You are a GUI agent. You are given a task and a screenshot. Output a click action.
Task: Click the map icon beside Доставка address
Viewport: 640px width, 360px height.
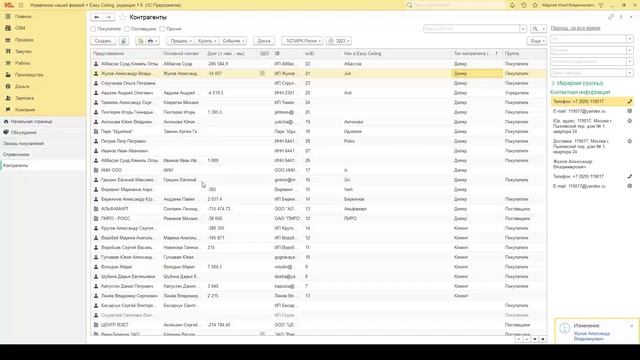629,141
